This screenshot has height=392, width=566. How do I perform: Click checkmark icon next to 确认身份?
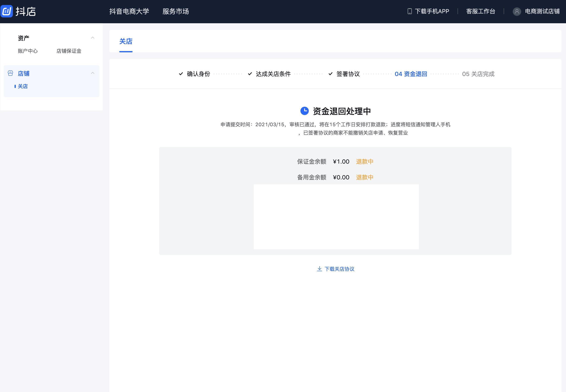click(181, 74)
